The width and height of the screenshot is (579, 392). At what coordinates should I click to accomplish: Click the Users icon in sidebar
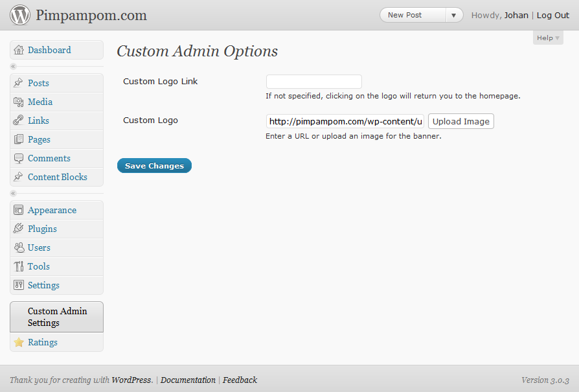click(19, 248)
